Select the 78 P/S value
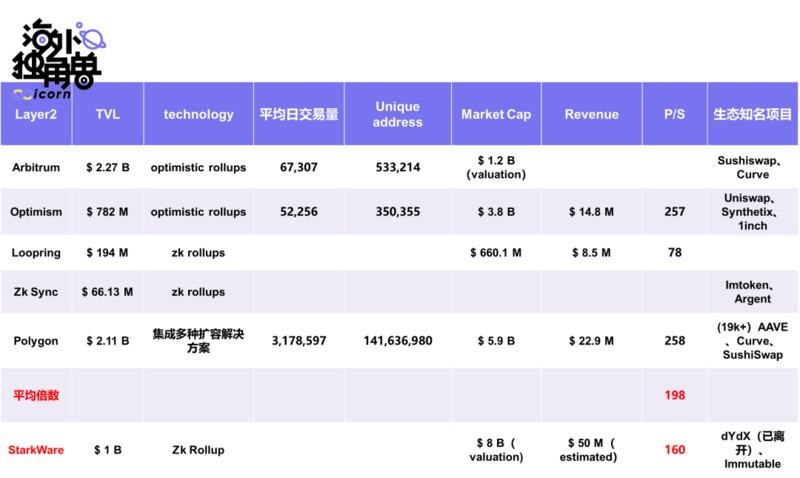Screen dimensions: 800x478 [674, 253]
